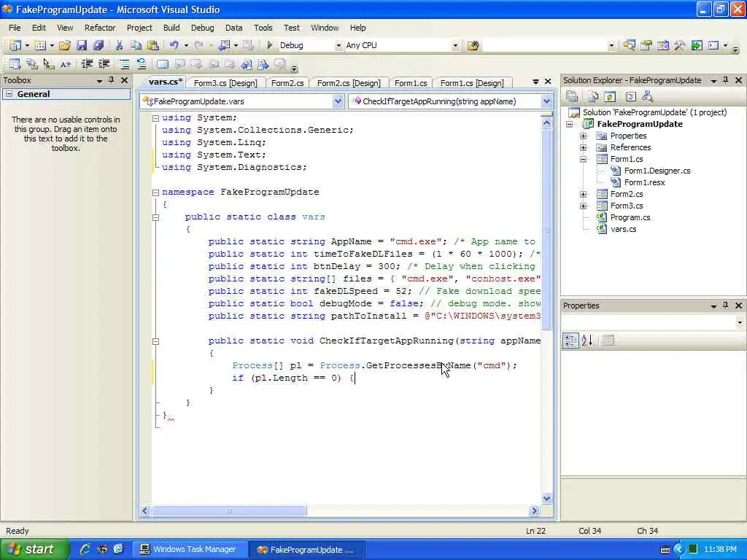Screen dimensions: 747x560
Task: Open the Start Page toolbar icon
Action: pyautogui.click(x=697, y=46)
